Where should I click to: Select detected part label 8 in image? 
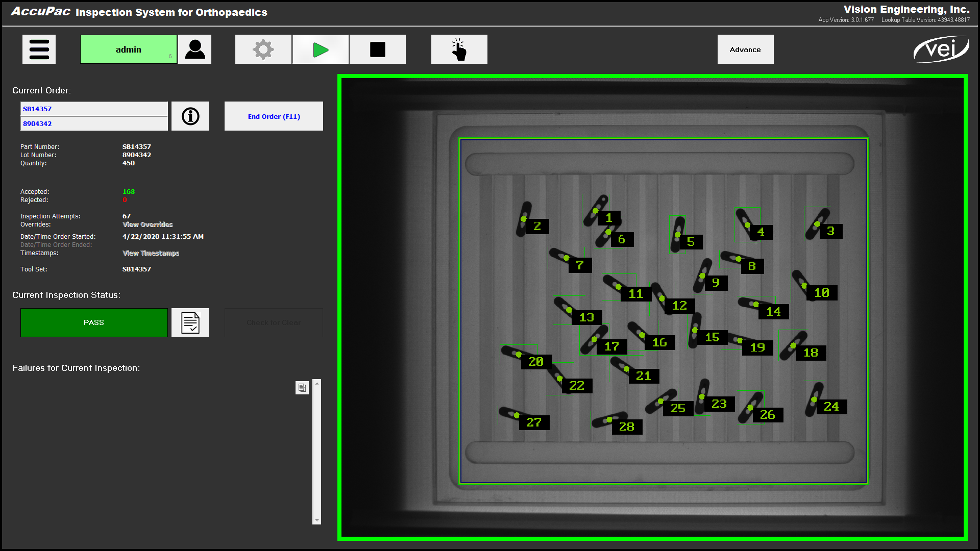click(752, 266)
